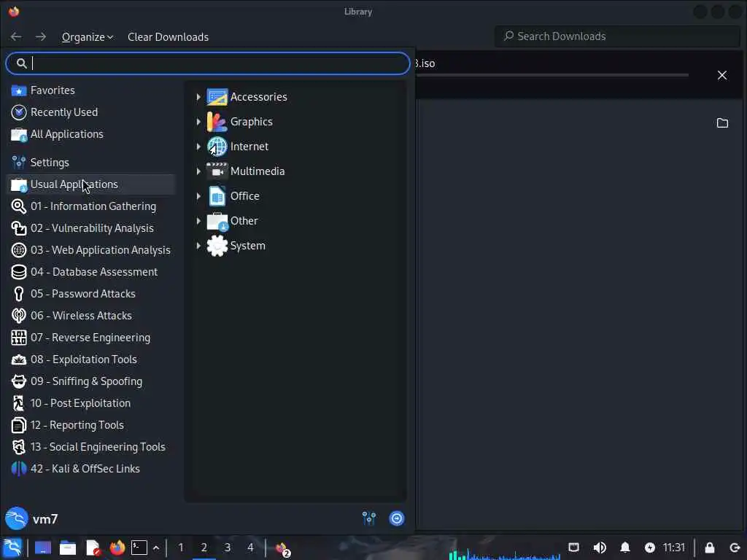Click the display icon in system tray

coord(574,548)
